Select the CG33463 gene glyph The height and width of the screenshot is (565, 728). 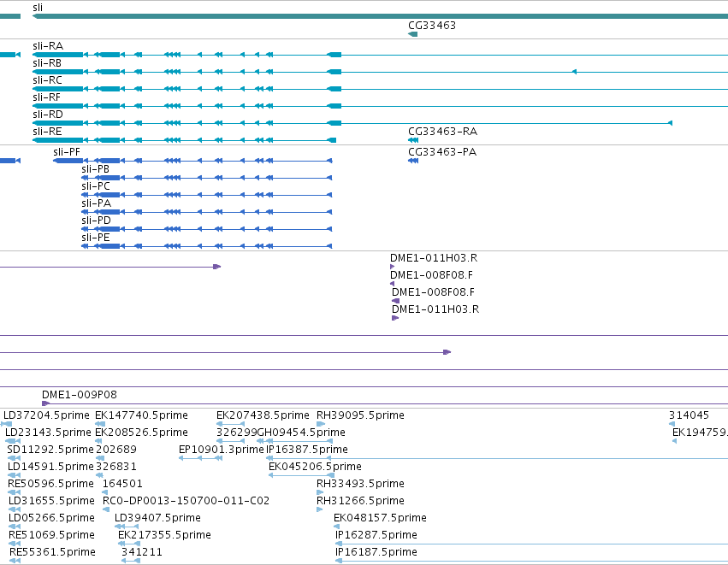[x=412, y=34]
